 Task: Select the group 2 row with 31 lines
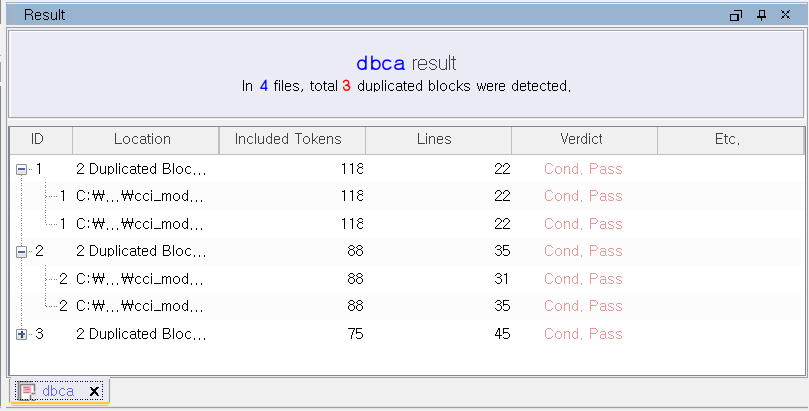coord(407,279)
